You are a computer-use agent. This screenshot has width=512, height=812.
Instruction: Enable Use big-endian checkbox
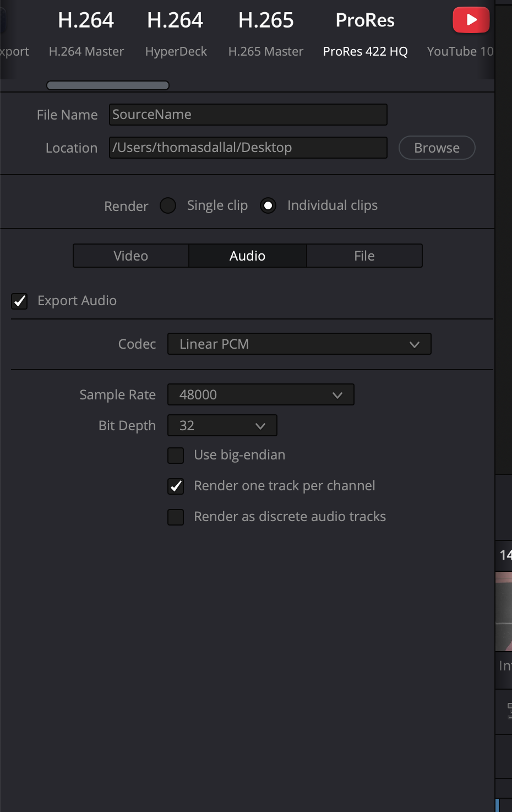pyautogui.click(x=176, y=456)
